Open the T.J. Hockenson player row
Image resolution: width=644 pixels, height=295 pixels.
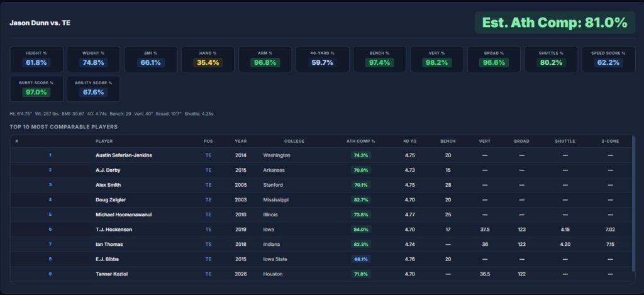click(x=114, y=230)
